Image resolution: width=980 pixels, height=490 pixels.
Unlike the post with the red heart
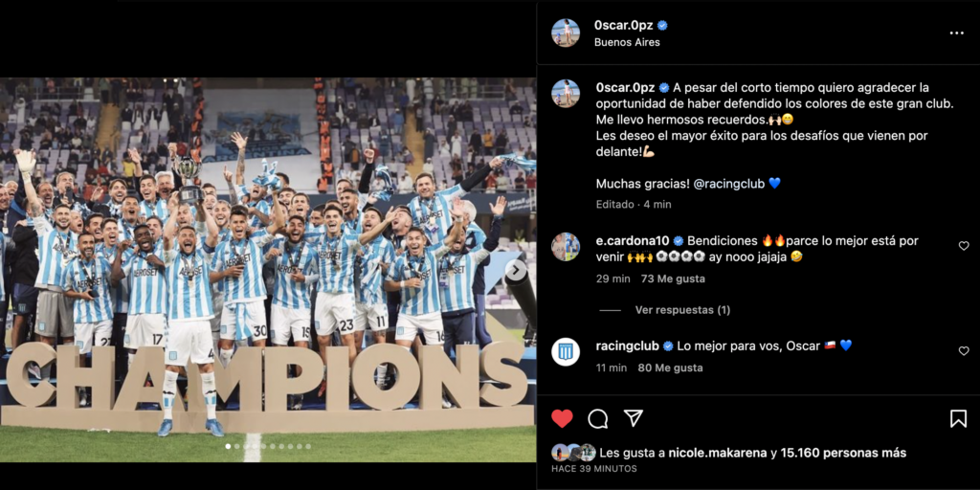coord(562,418)
